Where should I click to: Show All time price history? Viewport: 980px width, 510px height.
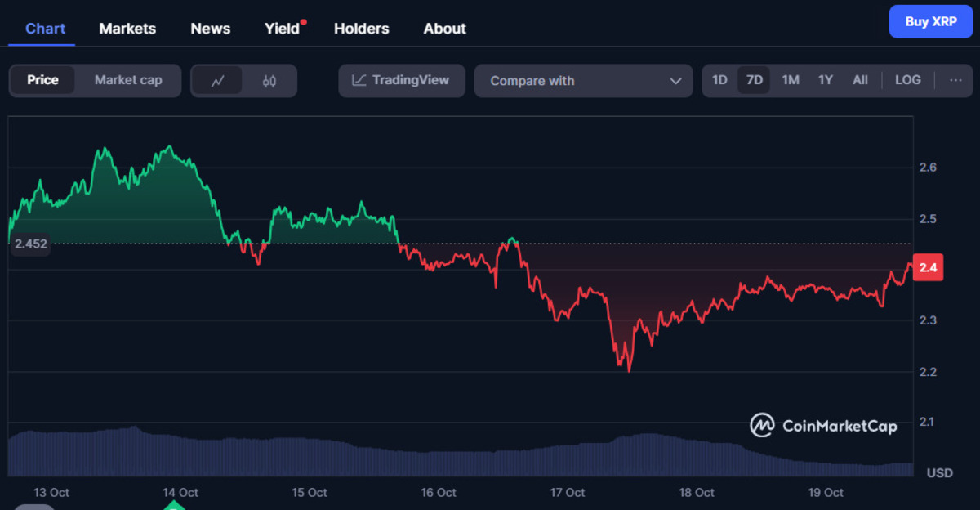coord(860,80)
